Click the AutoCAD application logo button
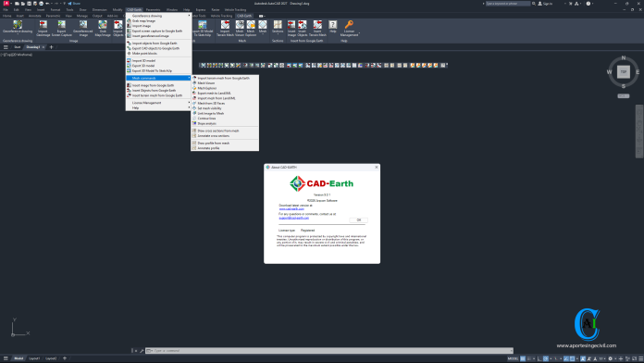The height and width of the screenshot is (363, 644). pyautogui.click(x=6, y=4)
